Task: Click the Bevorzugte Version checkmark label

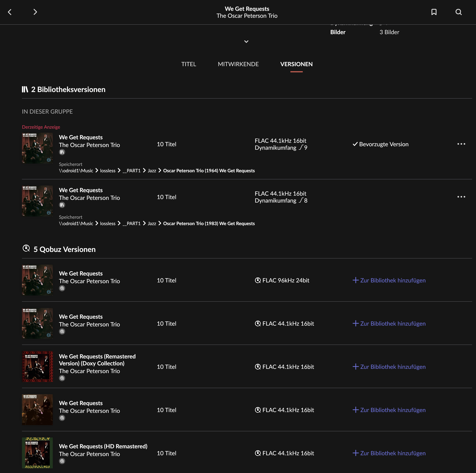Action: 380,144
